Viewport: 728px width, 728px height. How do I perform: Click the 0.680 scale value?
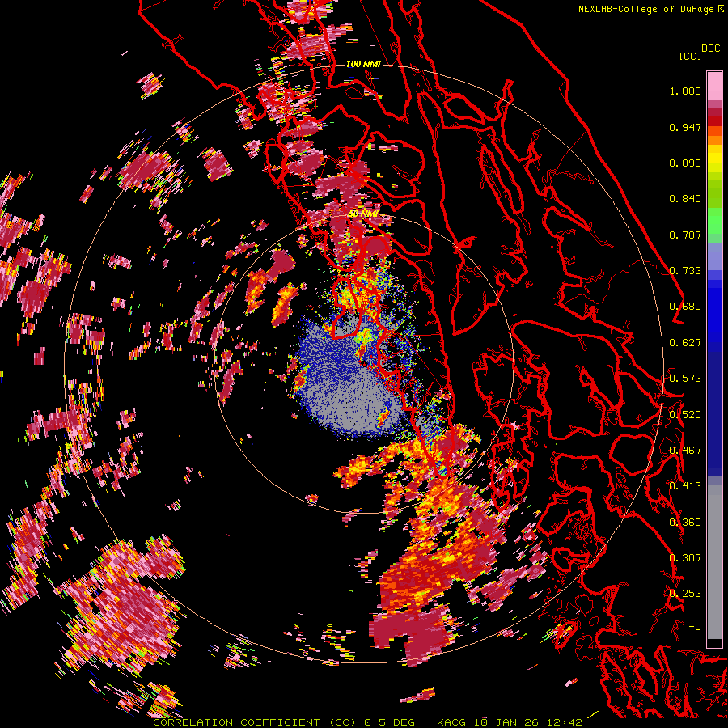685,307
